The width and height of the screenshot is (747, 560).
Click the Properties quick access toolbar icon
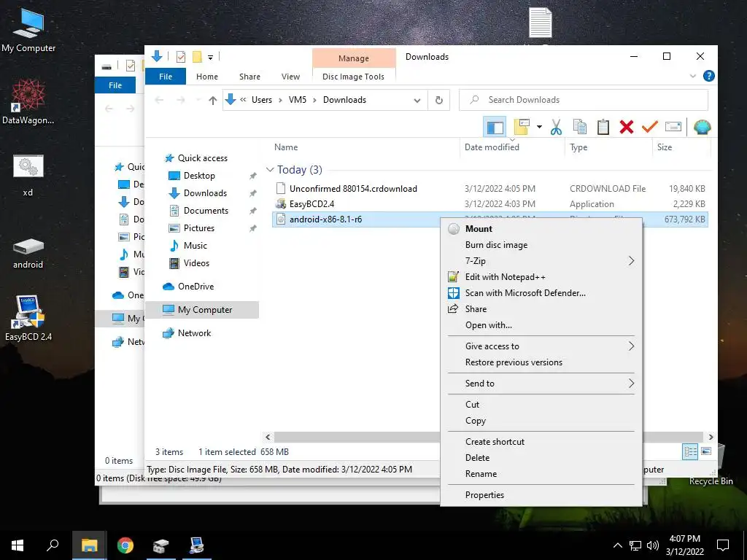pyautogui.click(x=181, y=57)
